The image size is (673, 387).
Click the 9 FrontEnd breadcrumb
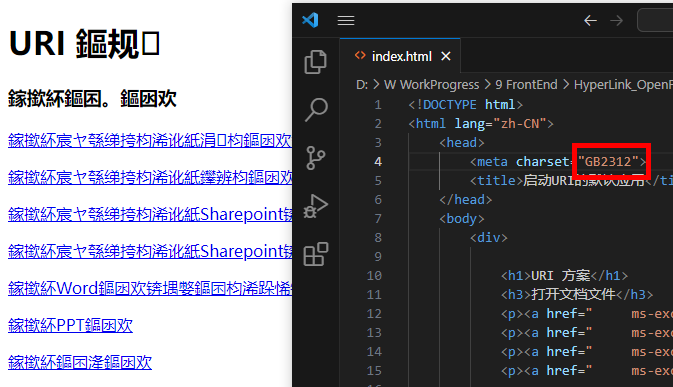(526, 85)
